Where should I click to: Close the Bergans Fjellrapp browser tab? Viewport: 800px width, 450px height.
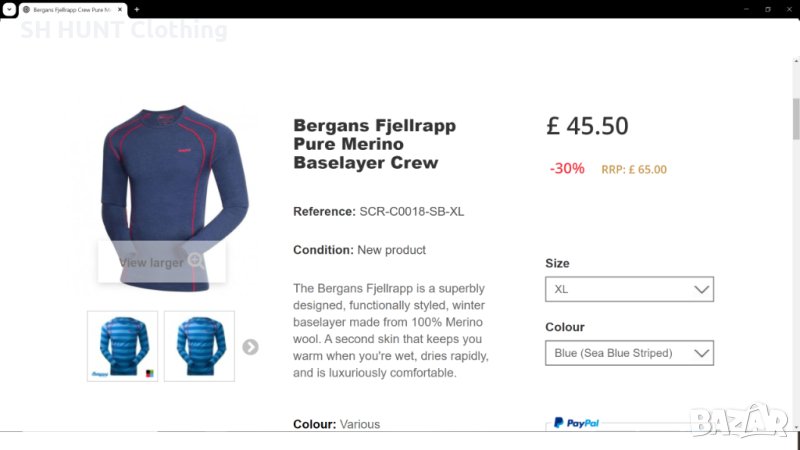[x=120, y=9]
